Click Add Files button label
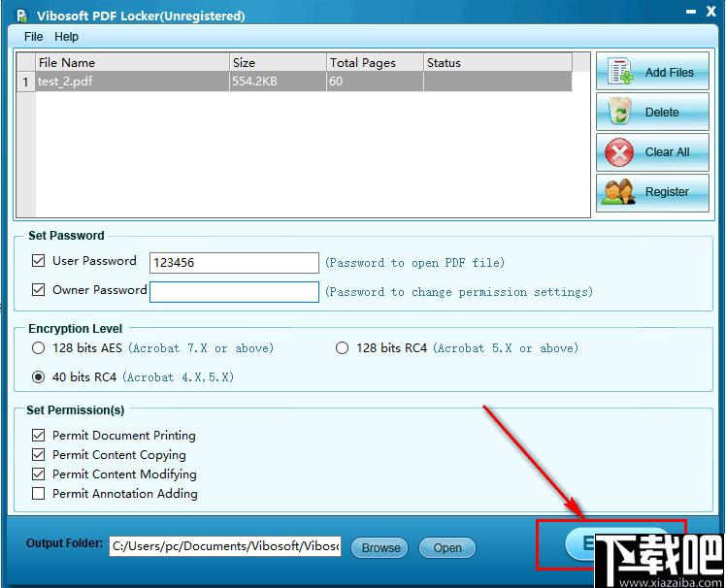 click(669, 72)
